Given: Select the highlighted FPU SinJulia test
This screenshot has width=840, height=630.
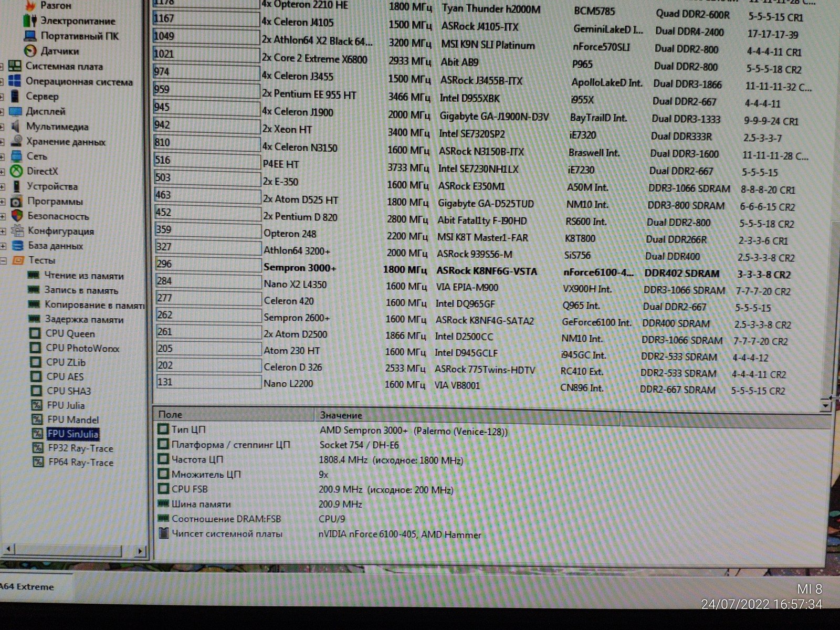Looking at the screenshot, I should pyautogui.click(x=73, y=434).
